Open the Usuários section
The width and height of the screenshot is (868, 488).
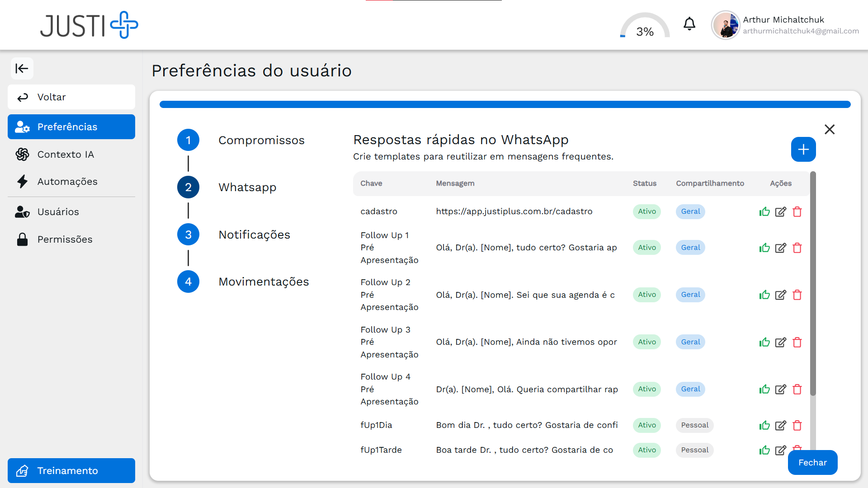[58, 211]
